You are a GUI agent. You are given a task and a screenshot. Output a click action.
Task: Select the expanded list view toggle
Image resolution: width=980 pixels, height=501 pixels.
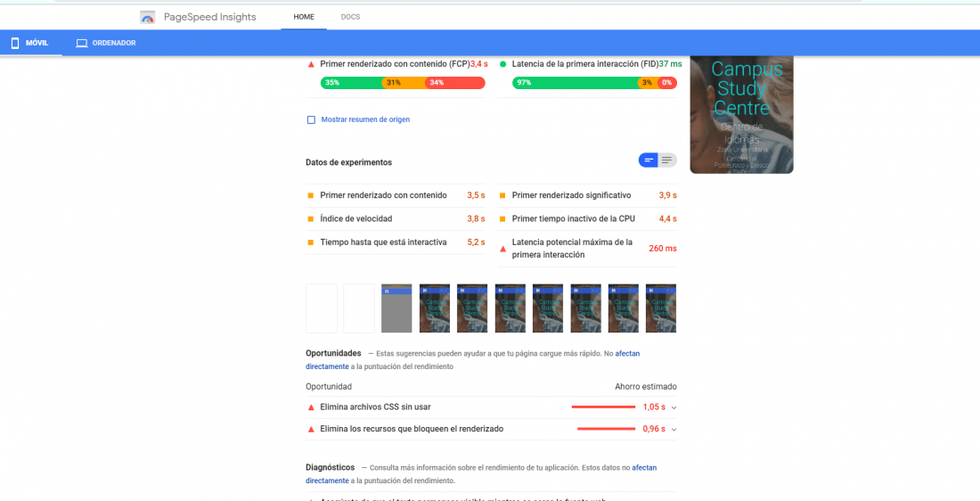[667, 160]
